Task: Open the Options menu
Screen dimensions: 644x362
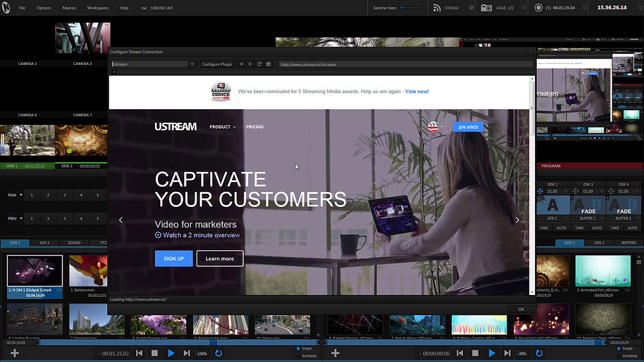Action: point(43,8)
